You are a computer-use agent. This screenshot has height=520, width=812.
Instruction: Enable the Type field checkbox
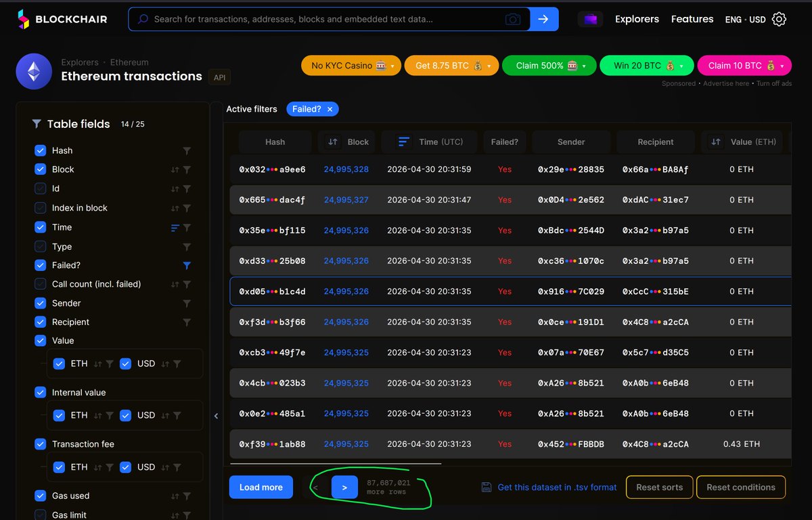(x=40, y=246)
